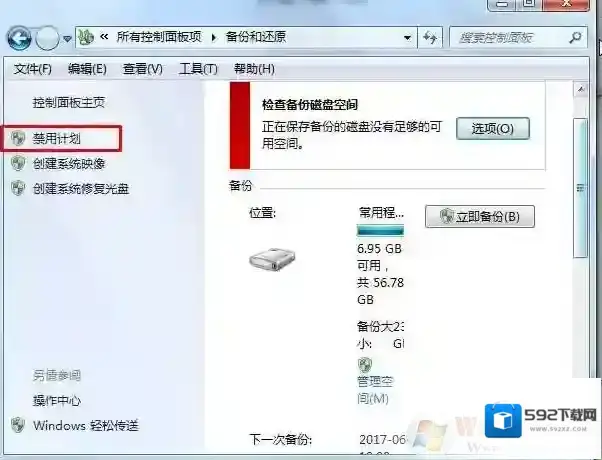
Task: Click the control panel icon in address bar
Action: pyautogui.click(x=86, y=37)
